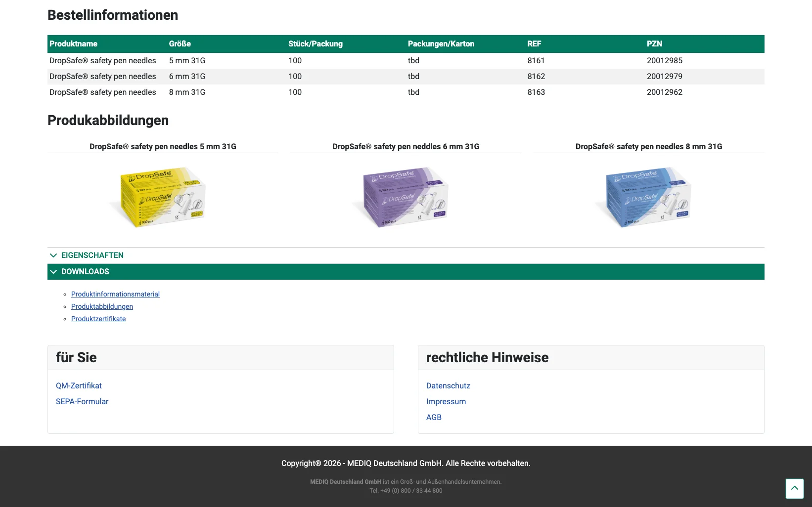Select REF number 8163
The height and width of the screenshot is (507, 812).
click(536, 92)
